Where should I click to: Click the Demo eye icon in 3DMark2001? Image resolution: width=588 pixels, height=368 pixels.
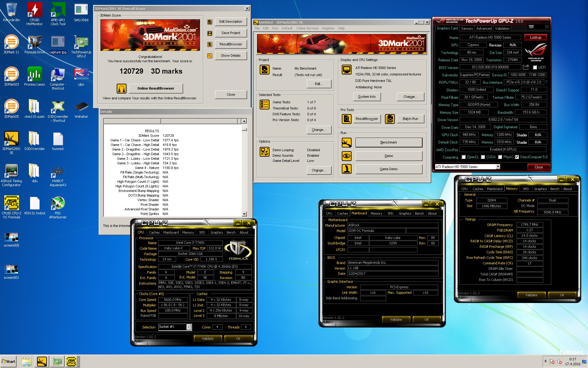(x=347, y=156)
